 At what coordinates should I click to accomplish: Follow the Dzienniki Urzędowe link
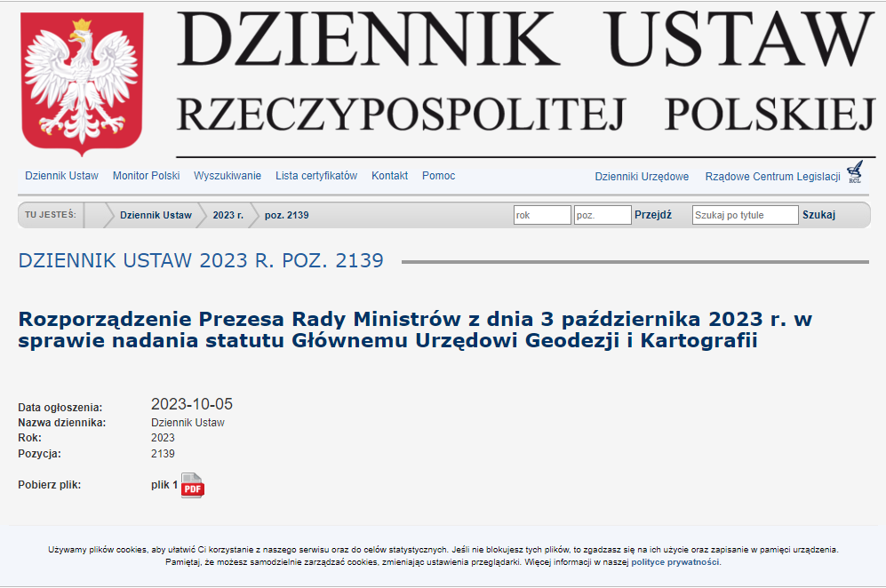pyautogui.click(x=642, y=176)
